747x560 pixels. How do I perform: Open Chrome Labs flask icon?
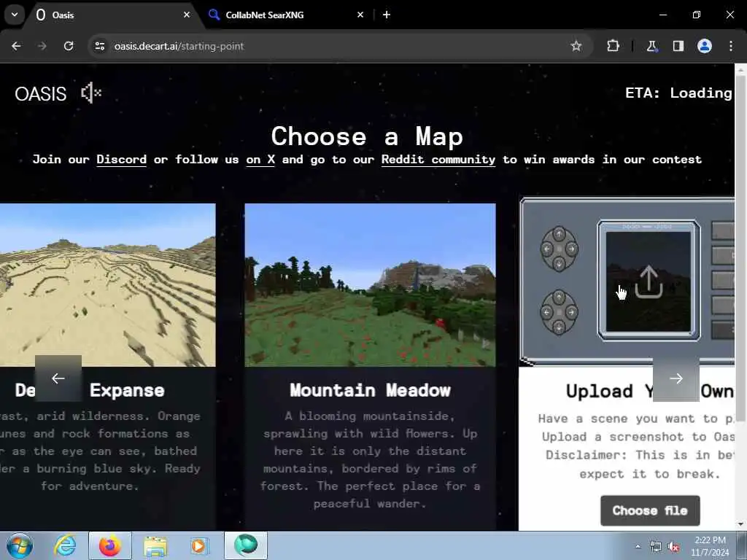651,46
